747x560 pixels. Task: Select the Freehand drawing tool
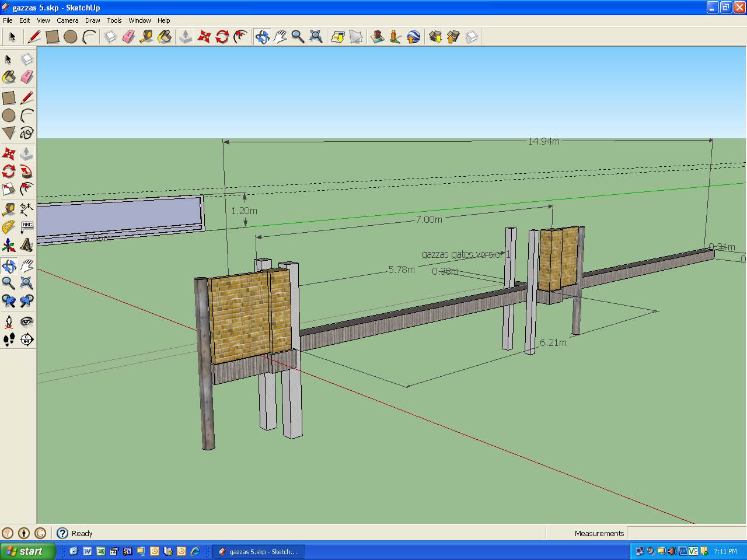pyautogui.click(x=27, y=134)
